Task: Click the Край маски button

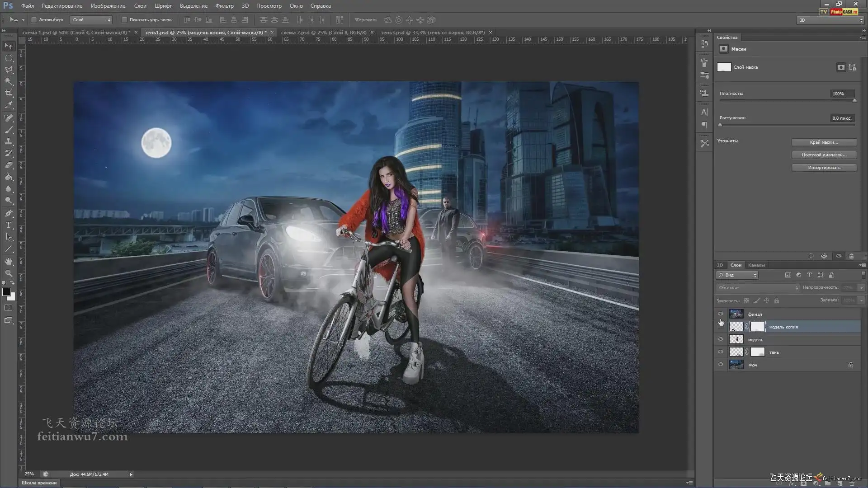Action: click(824, 142)
